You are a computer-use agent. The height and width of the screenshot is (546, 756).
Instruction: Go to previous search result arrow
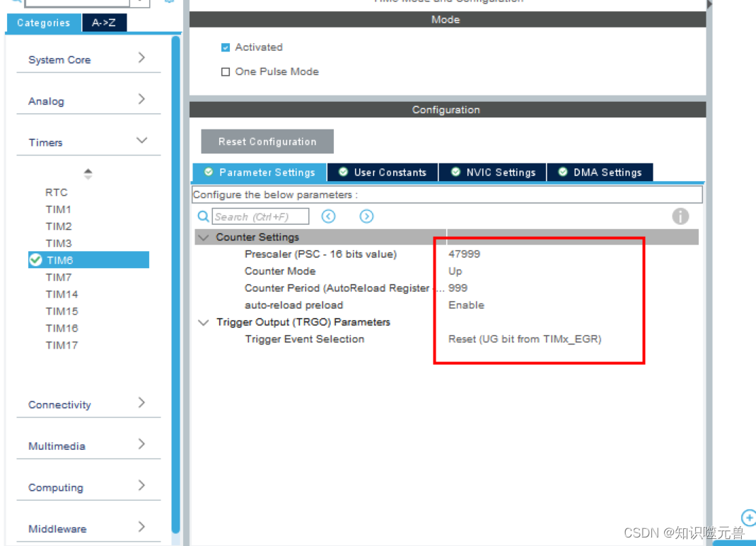coord(328,216)
